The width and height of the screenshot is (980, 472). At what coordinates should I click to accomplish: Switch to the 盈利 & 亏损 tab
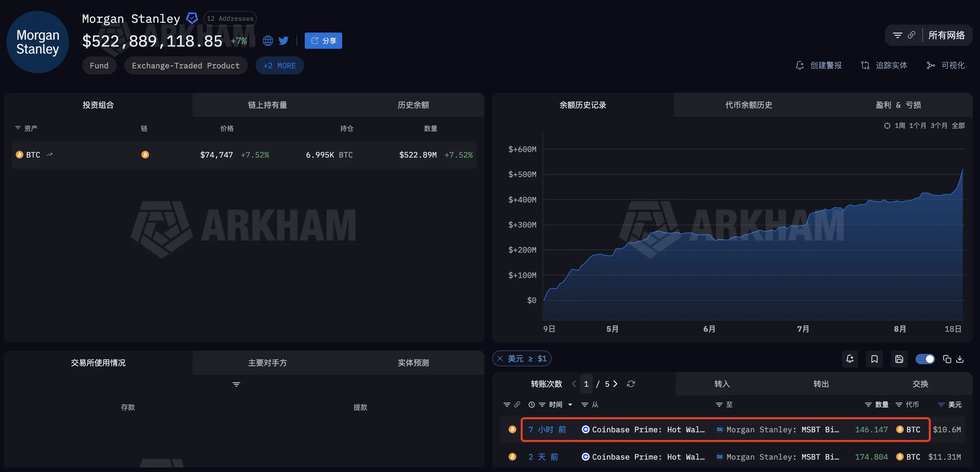(x=898, y=105)
